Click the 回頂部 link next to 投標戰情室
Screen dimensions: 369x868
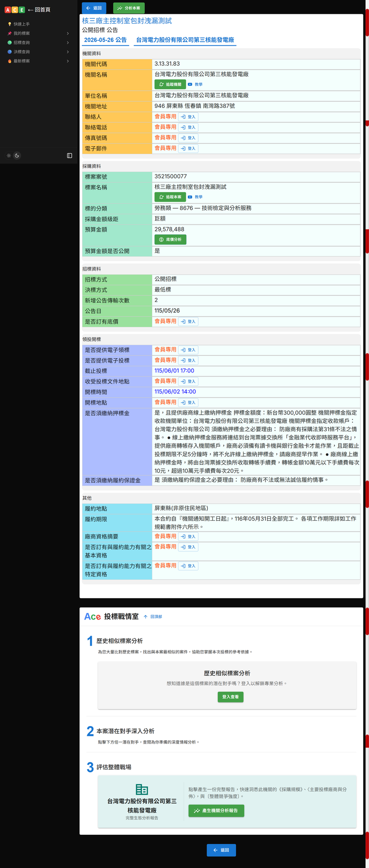coord(153,617)
